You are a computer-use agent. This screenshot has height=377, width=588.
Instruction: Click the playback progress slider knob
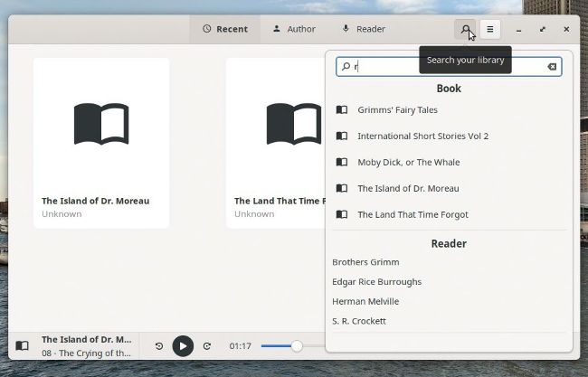pyautogui.click(x=296, y=346)
